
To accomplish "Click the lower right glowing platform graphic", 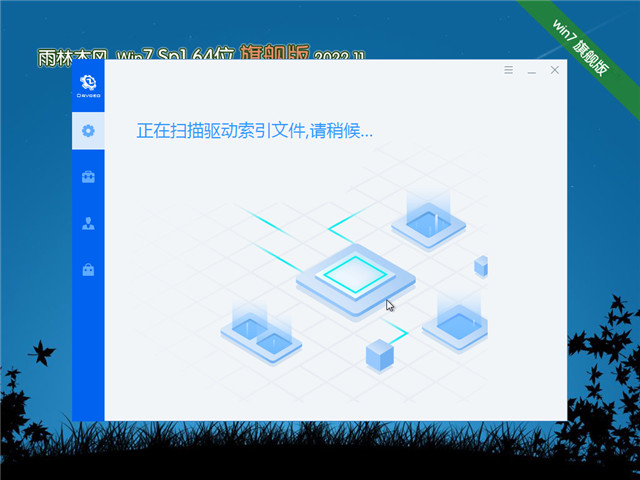I will pyautogui.click(x=460, y=322).
